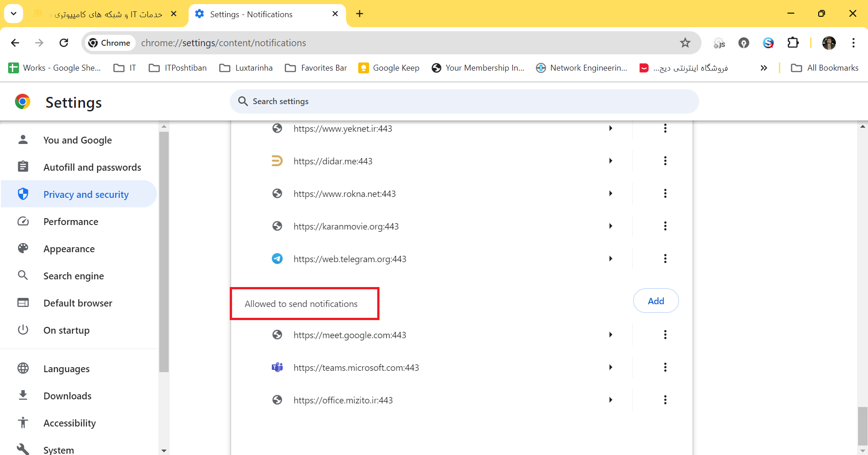
Task: Open more options for web.telegram.org
Action: [x=665, y=259]
